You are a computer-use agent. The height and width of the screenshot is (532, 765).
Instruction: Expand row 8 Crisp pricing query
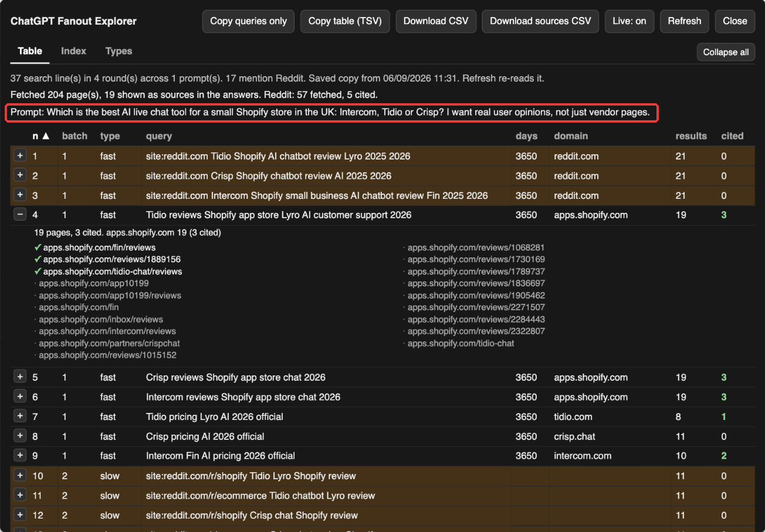point(20,436)
